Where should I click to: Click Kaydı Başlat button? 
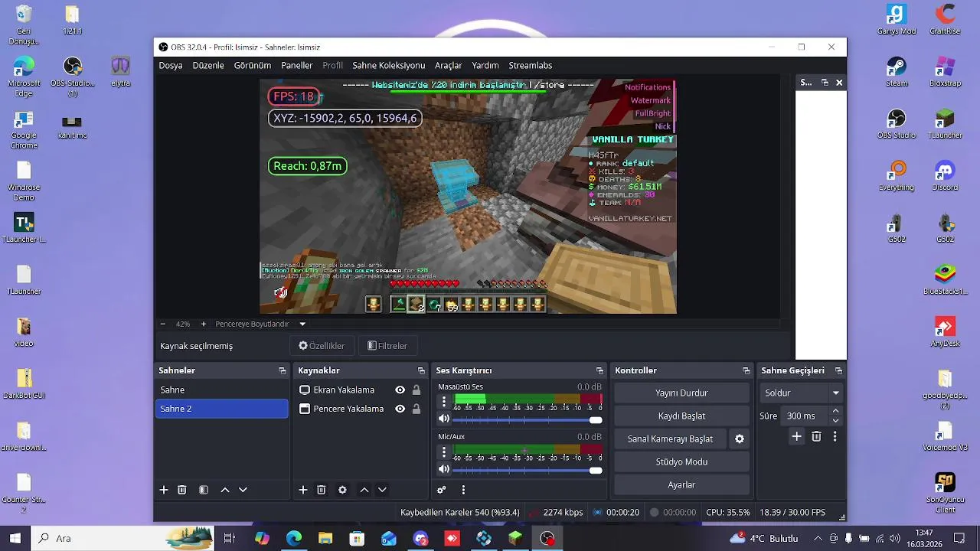pos(681,416)
